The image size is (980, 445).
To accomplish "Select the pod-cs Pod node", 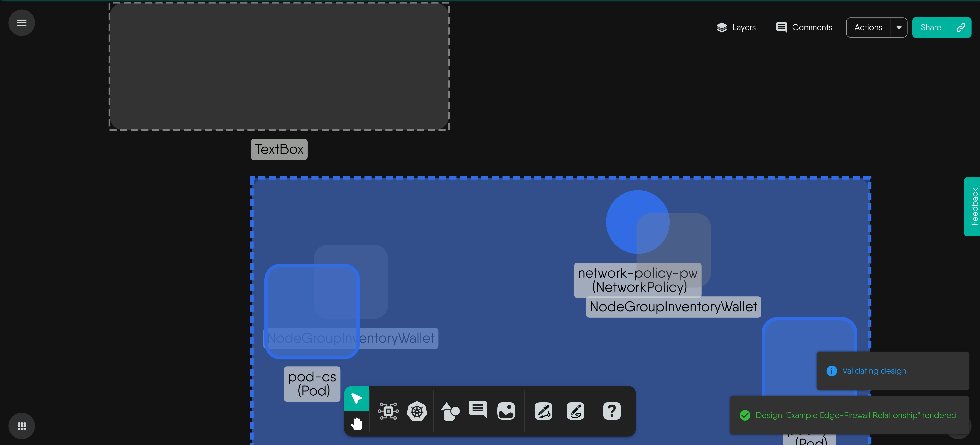I will [312, 311].
